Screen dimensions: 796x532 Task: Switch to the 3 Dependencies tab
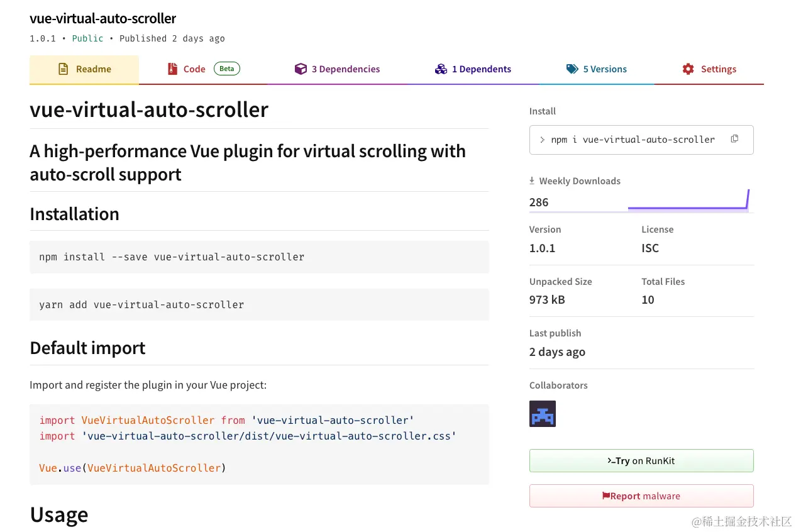point(346,69)
